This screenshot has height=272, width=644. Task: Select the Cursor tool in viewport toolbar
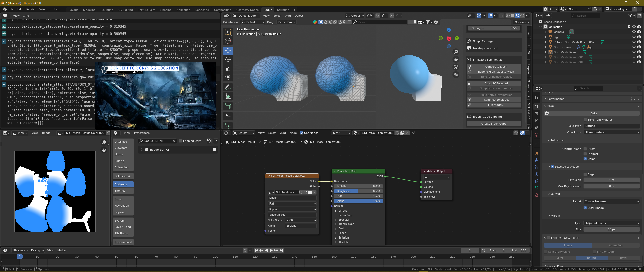tap(228, 41)
